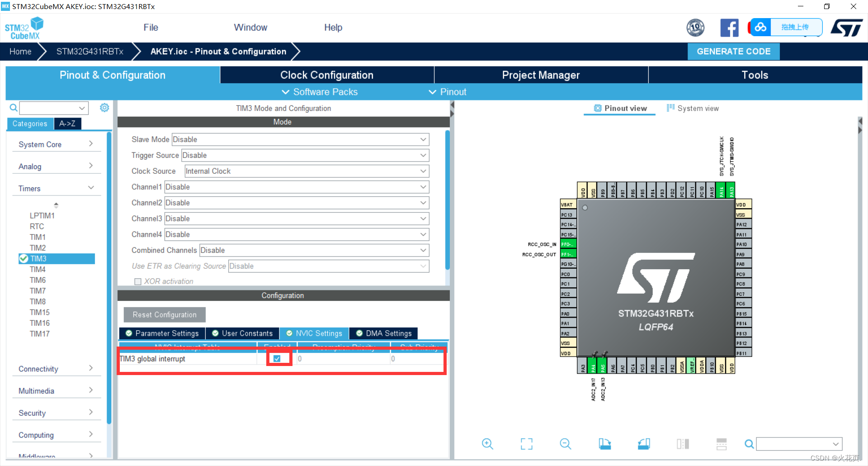Viewport: 868px width, 466px height.
Task: Select TIM4 in the Timers list
Action: 38,269
